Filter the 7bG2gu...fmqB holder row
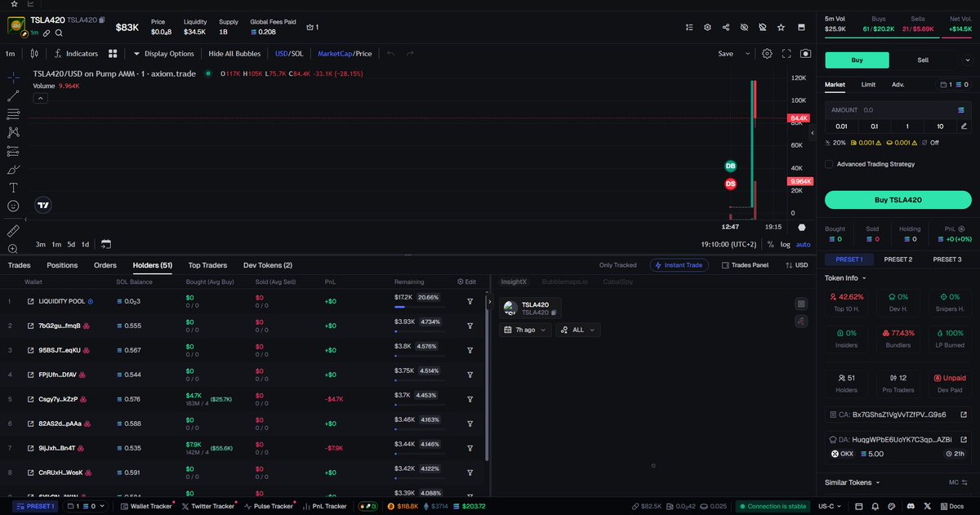The image size is (980, 515). coord(470,326)
